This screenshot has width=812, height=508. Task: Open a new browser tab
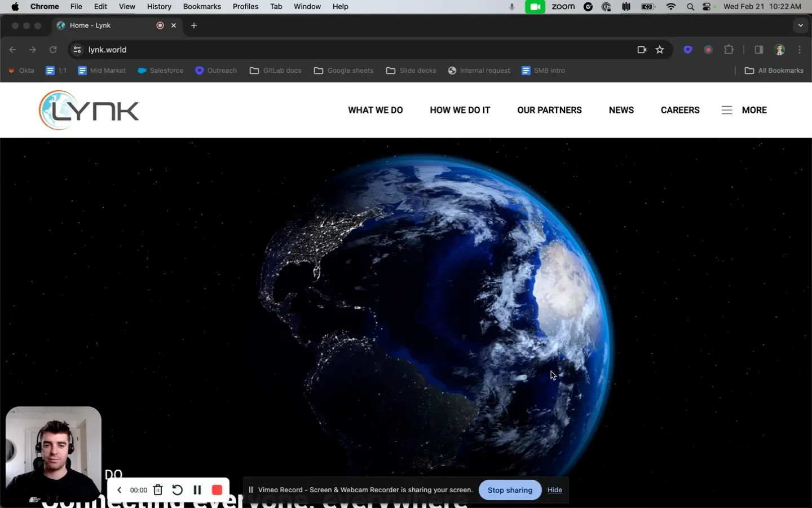(x=194, y=25)
